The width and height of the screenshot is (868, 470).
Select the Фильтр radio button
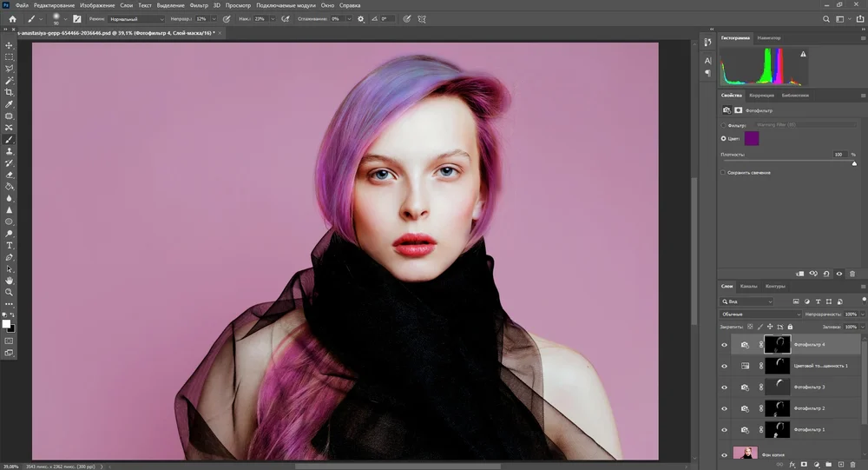point(724,125)
